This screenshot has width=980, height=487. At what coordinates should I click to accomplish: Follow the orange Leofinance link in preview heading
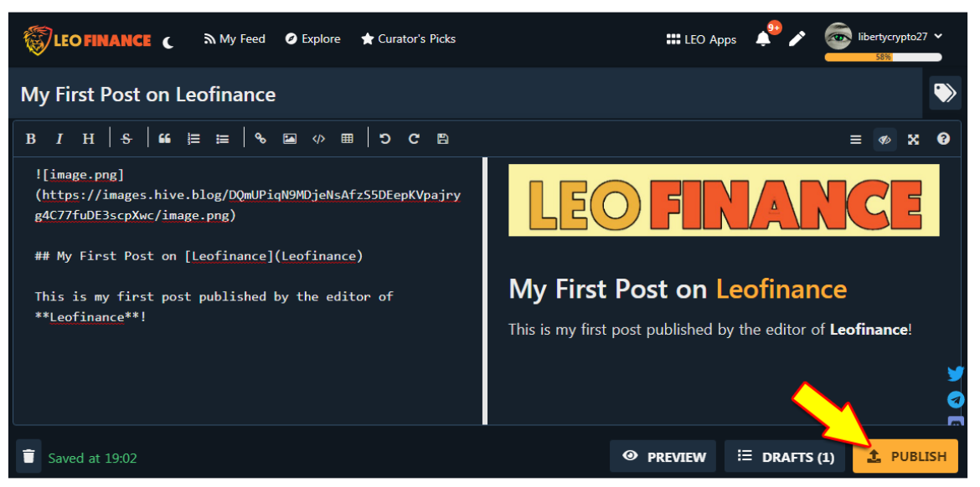pos(781,289)
